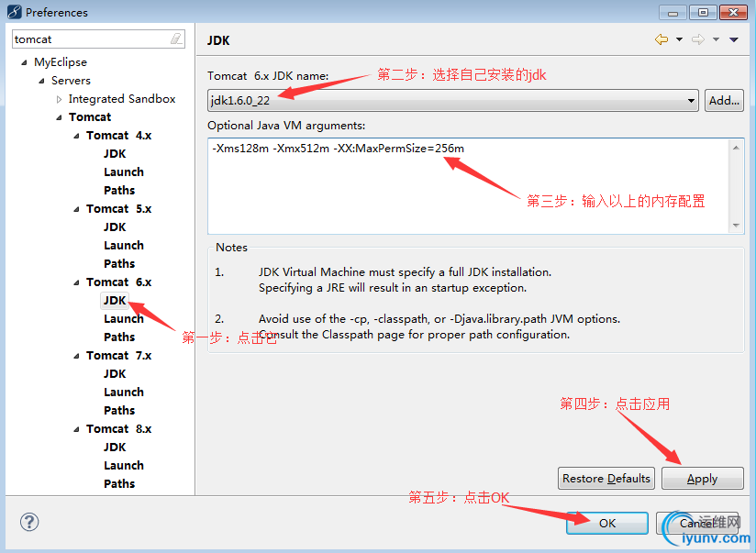Click the Add... button
756x553 pixels.
[x=724, y=100]
